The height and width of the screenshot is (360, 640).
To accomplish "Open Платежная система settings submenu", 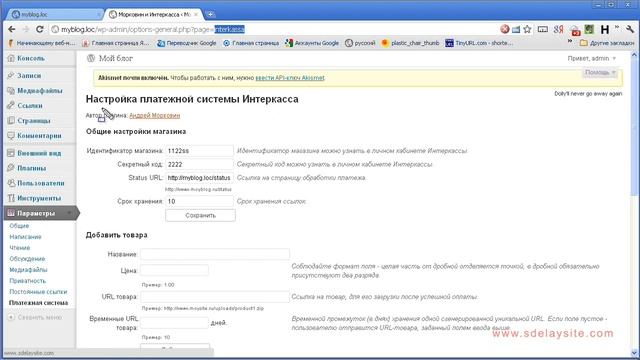I will [38, 303].
